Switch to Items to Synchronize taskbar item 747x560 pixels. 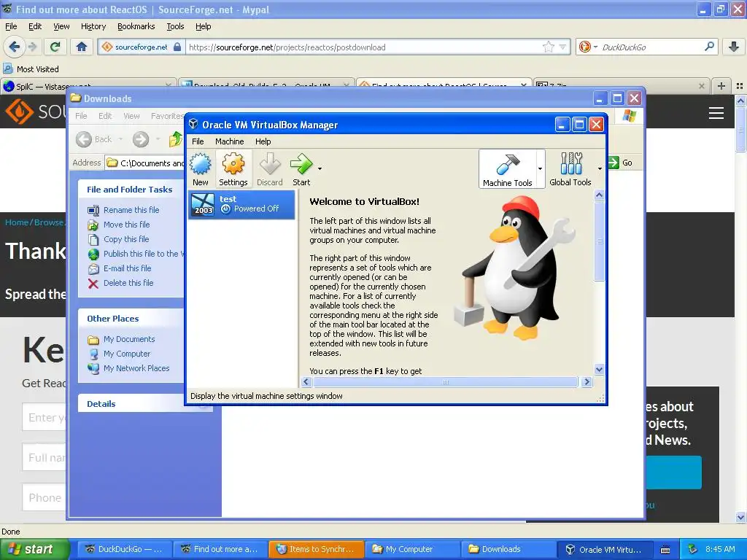coord(316,549)
